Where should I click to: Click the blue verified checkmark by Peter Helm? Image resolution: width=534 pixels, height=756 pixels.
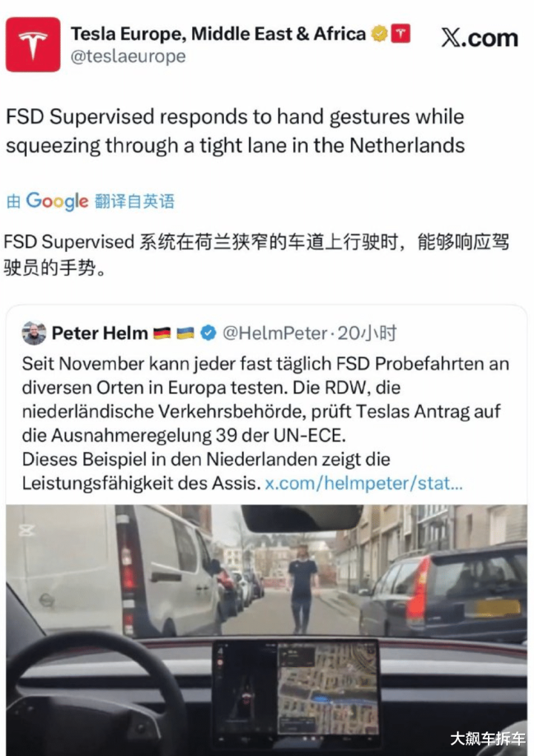(x=208, y=333)
